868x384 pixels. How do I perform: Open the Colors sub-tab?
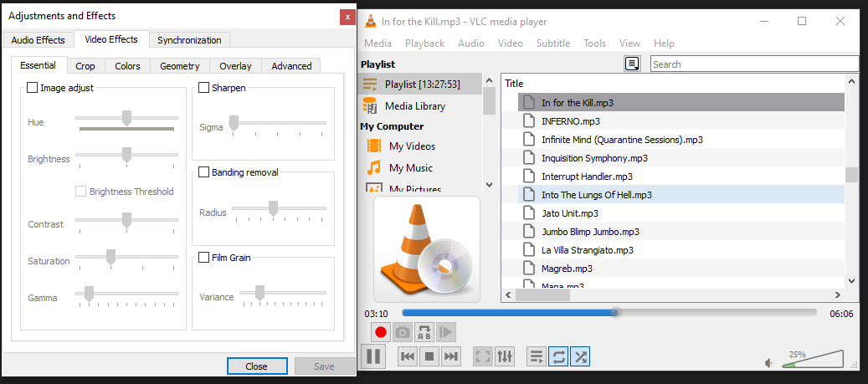(x=127, y=66)
